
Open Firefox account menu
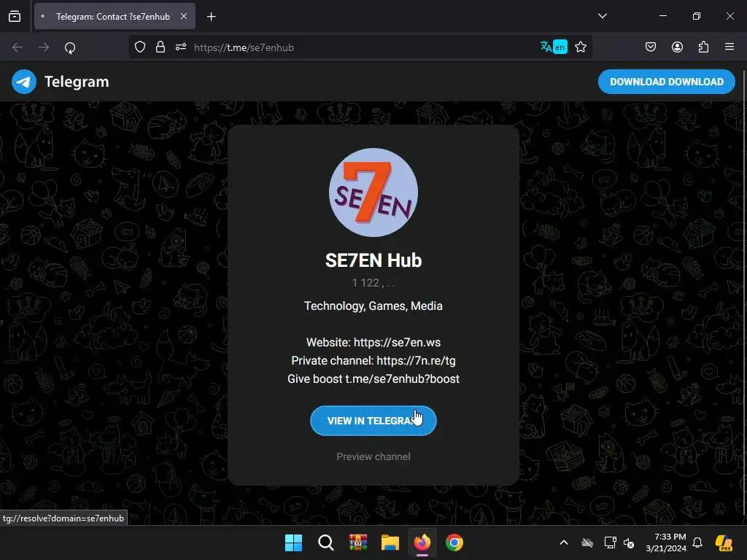(677, 47)
